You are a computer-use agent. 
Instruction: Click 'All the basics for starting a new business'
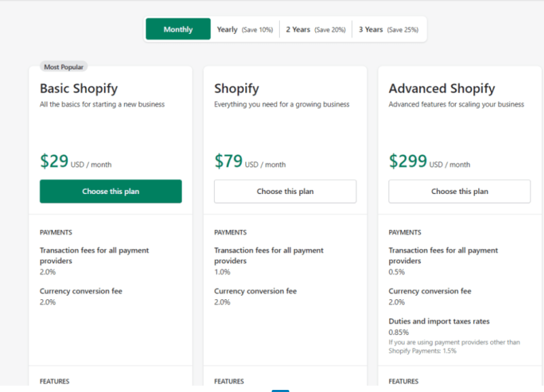coord(102,104)
